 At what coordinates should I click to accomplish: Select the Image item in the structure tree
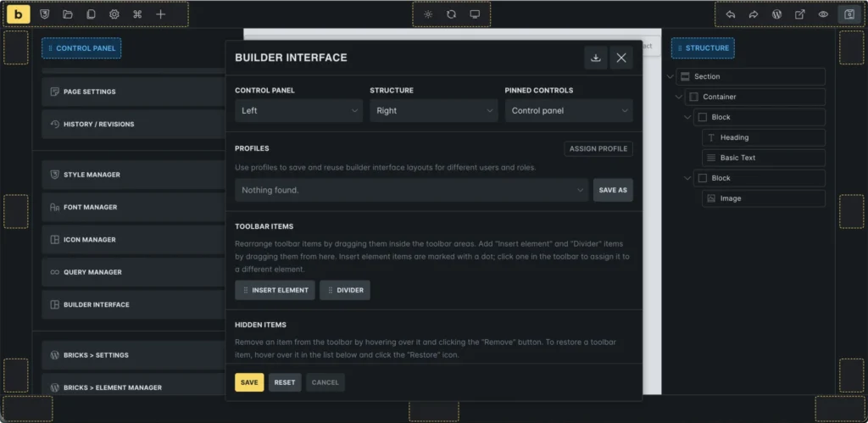click(x=764, y=198)
